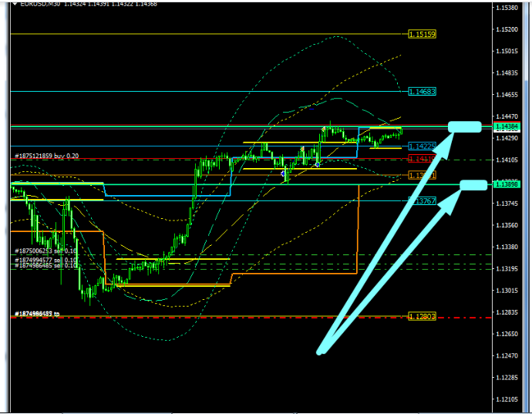Select the cyan 1.14683 price level label
The width and height of the screenshot is (532, 414).
coord(422,91)
